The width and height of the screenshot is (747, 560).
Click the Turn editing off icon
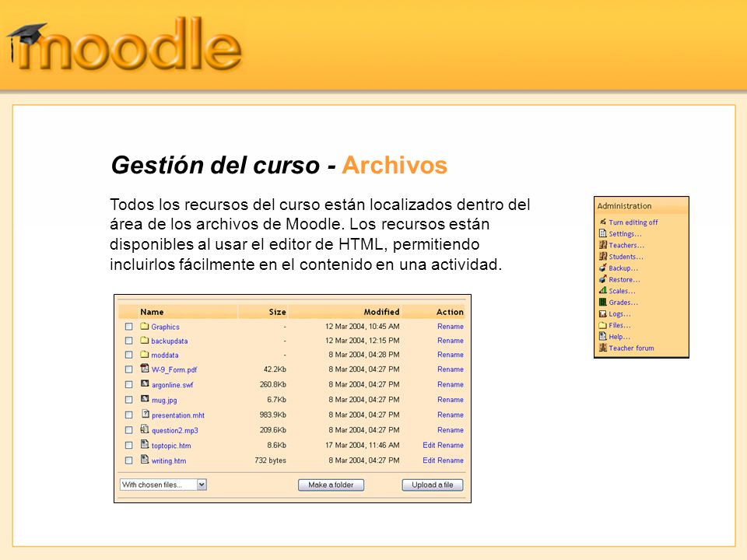[x=602, y=222]
